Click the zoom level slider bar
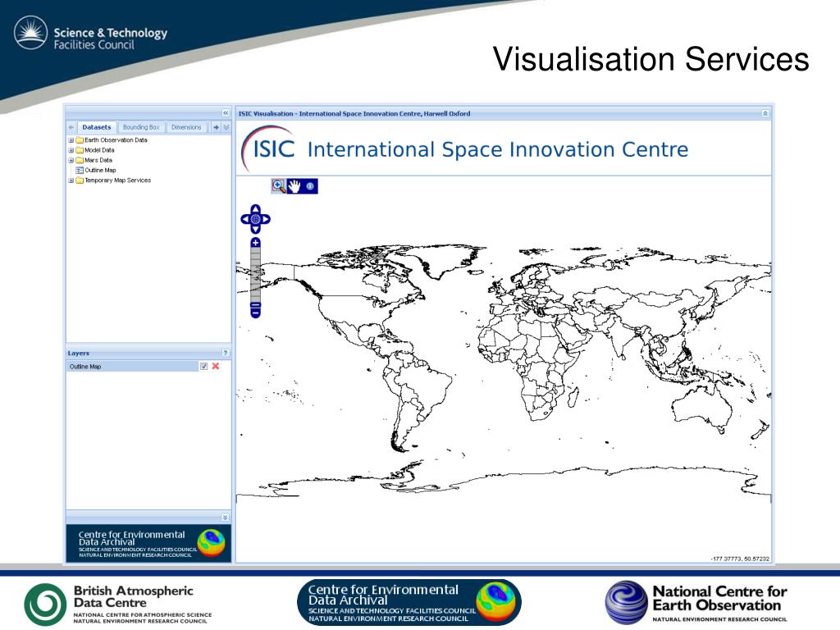Image resolution: width=840 pixels, height=630 pixels. [256, 275]
